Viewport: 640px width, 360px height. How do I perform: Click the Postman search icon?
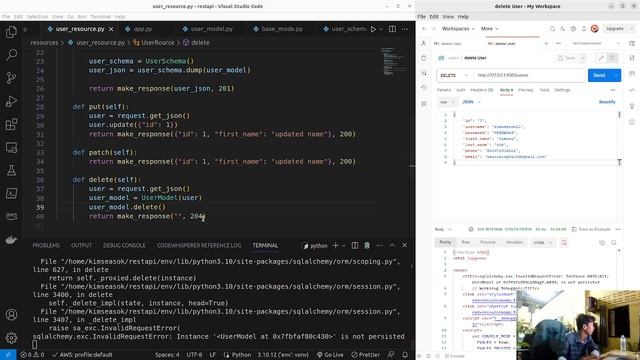[552, 29]
